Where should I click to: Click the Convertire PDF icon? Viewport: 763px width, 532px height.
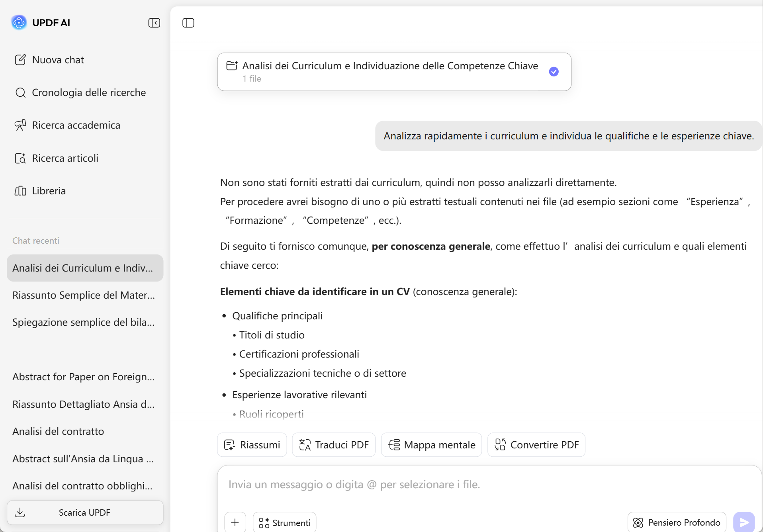[501, 445]
